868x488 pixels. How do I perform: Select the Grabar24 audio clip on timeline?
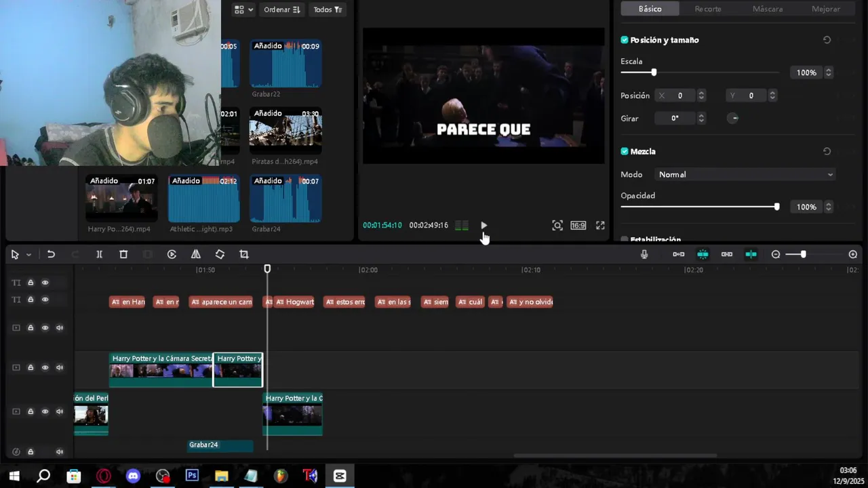coord(220,445)
